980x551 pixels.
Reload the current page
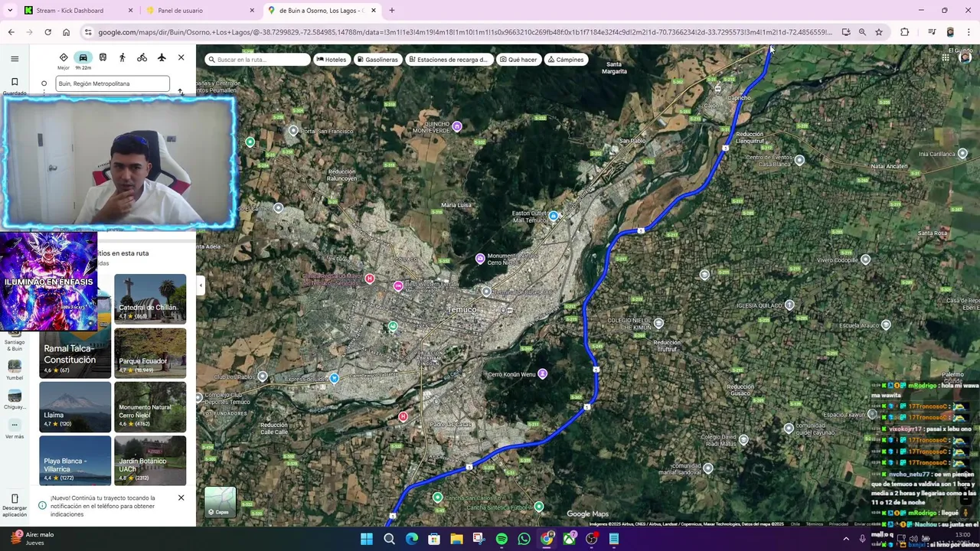(x=48, y=32)
